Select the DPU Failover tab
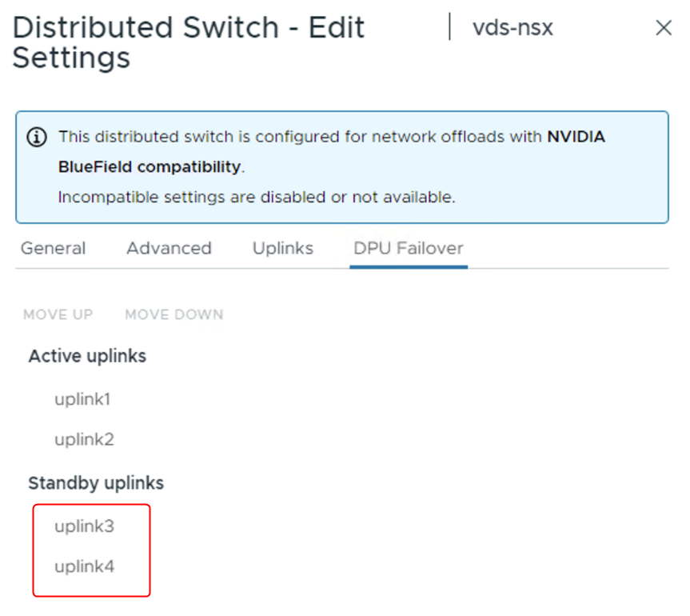The height and width of the screenshot is (616, 690). 408,248
